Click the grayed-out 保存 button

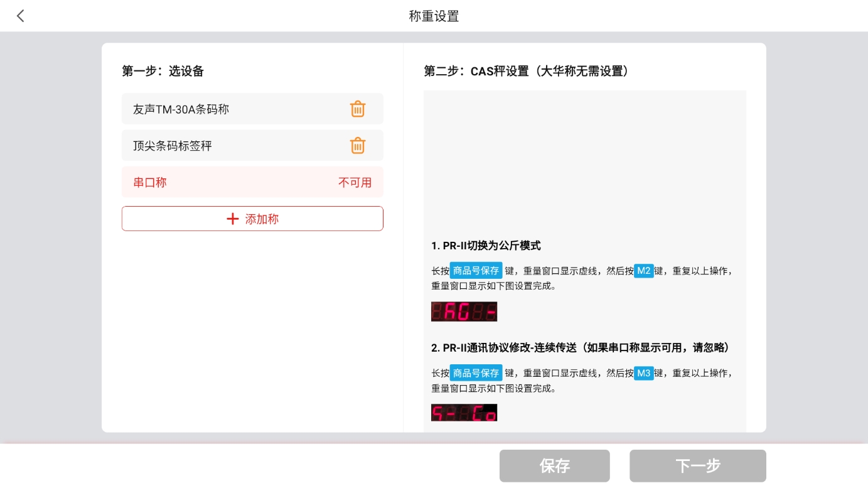[x=554, y=466]
